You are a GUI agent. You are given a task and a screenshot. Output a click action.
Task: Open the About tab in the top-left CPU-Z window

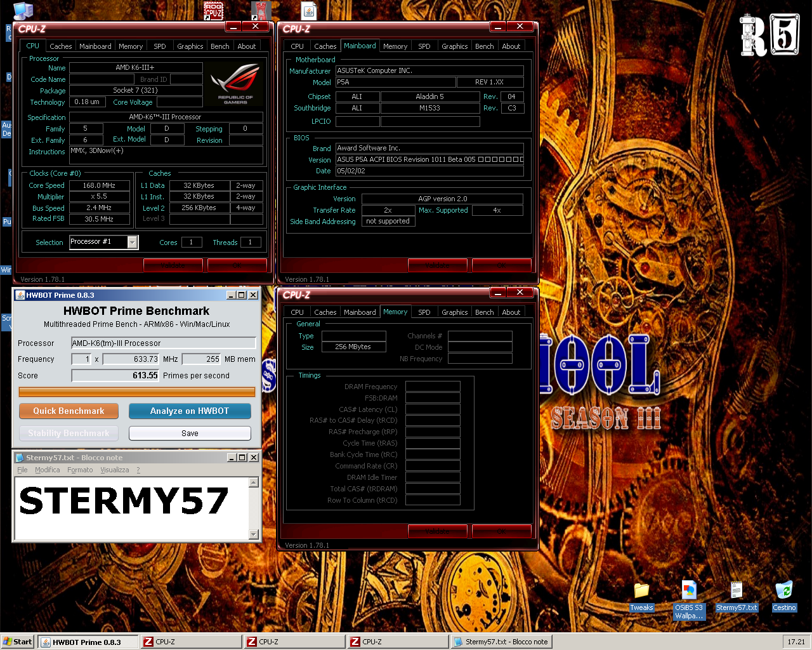pos(247,46)
